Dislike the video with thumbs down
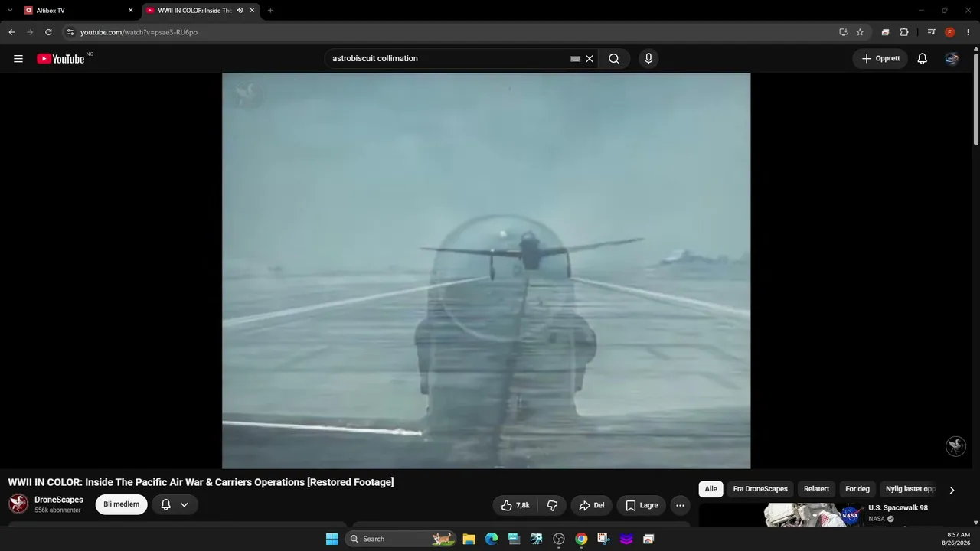This screenshot has height=551, width=980. tap(552, 505)
